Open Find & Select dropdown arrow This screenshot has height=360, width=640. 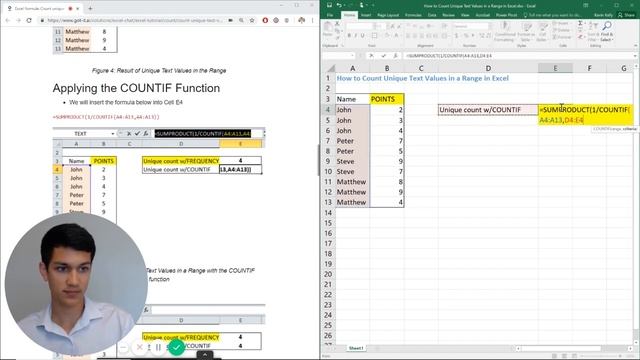[612, 40]
